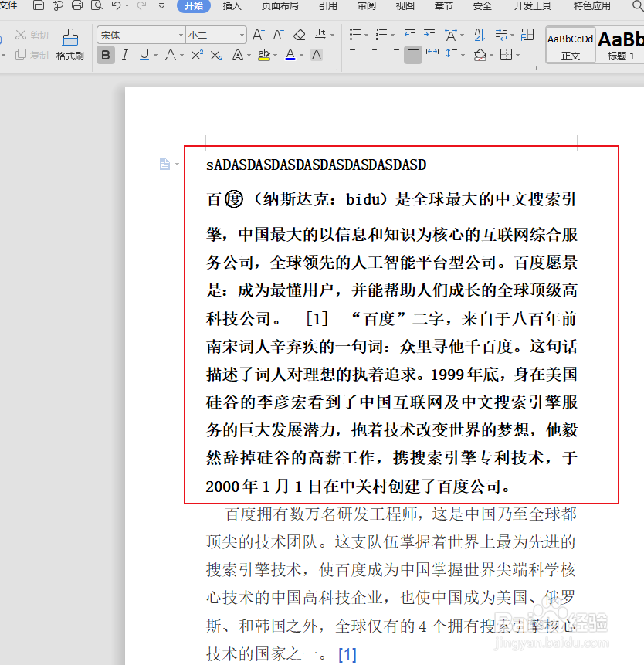Increase font size with A+ icon
This screenshot has width=644, height=665.
258,35
